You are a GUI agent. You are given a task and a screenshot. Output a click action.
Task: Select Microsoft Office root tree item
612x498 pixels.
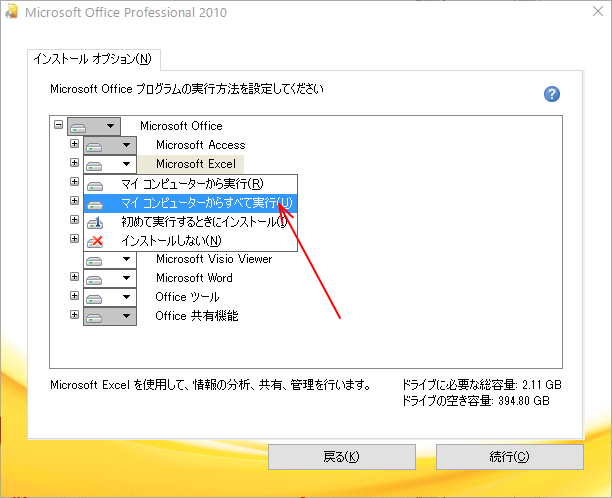pyautogui.click(x=181, y=126)
